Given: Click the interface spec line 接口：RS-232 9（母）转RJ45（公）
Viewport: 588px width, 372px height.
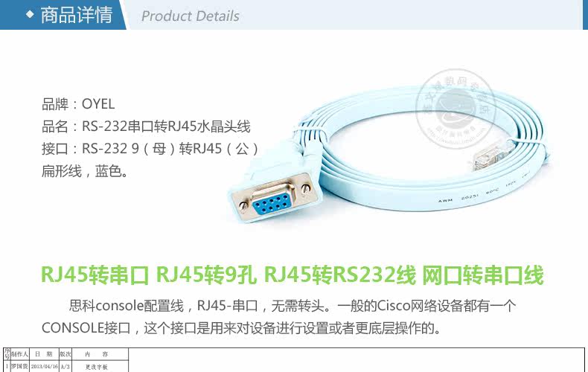Looking at the screenshot, I should [x=150, y=149].
